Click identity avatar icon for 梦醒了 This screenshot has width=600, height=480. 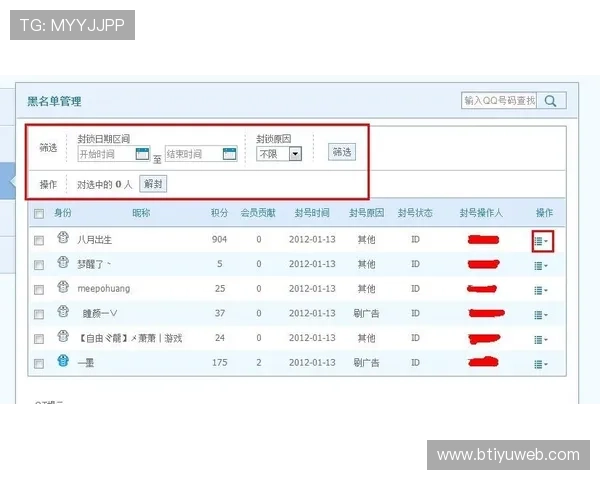(63, 262)
